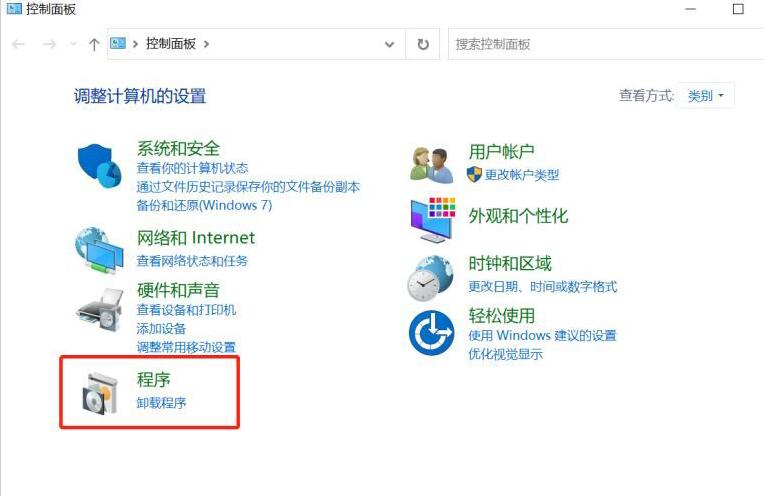Click the UAC shield beside 更改帐户类型

click(474, 174)
